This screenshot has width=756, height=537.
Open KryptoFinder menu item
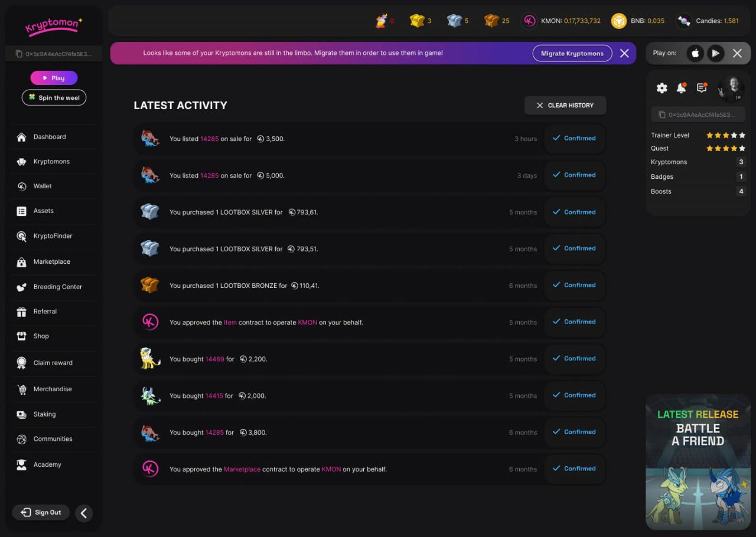point(54,236)
